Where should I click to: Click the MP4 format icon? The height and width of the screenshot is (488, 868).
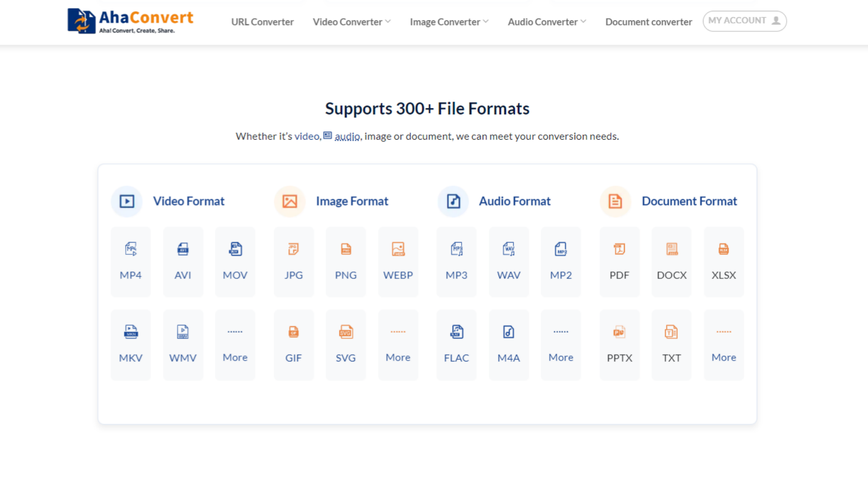click(131, 249)
